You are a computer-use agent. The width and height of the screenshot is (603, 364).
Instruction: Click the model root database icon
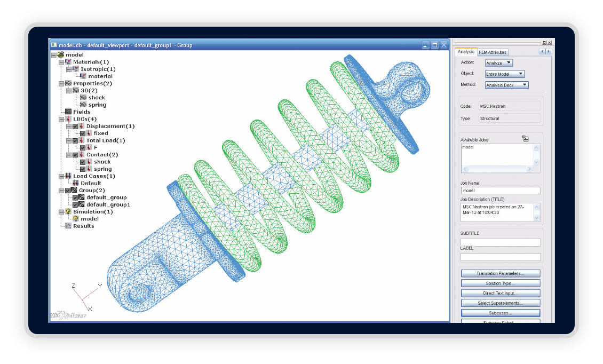tap(61, 55)
